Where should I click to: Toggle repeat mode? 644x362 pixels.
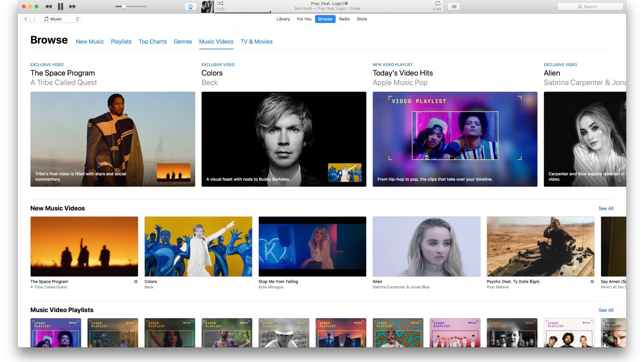click(x=437, y=3)
